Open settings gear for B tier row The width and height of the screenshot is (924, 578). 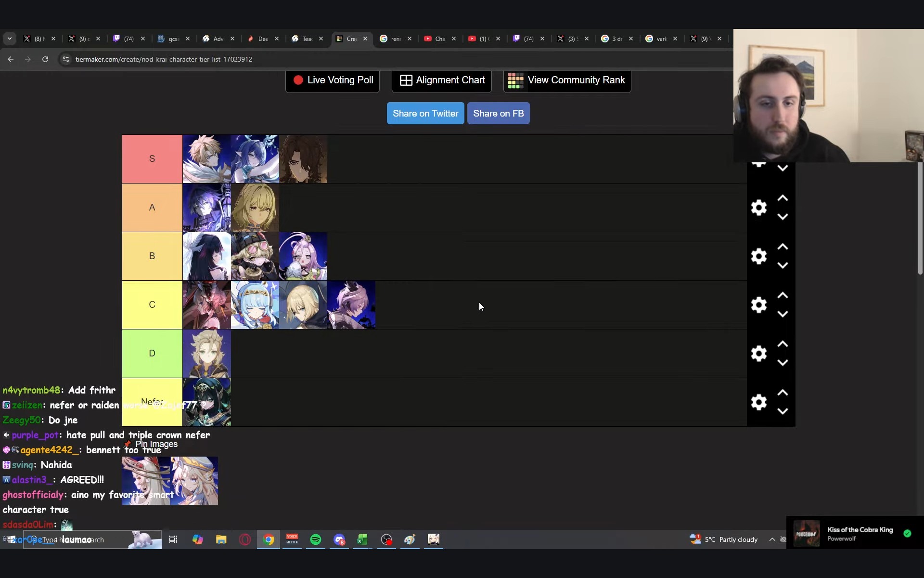758,256
